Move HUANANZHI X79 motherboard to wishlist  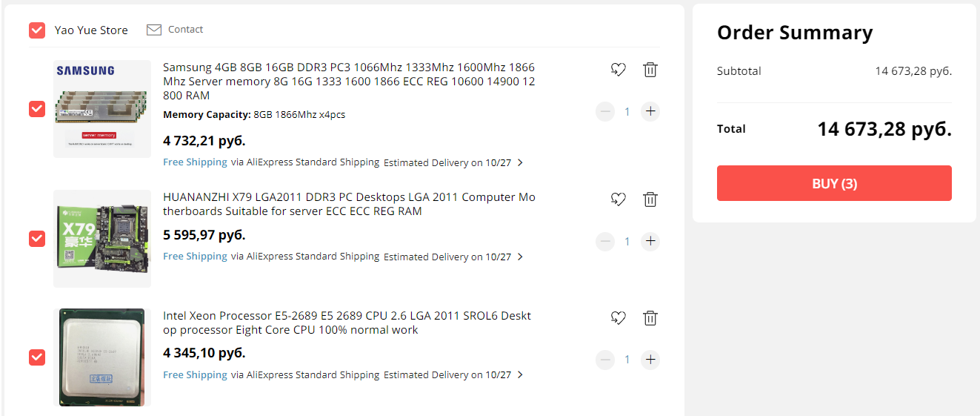point(619,199)
